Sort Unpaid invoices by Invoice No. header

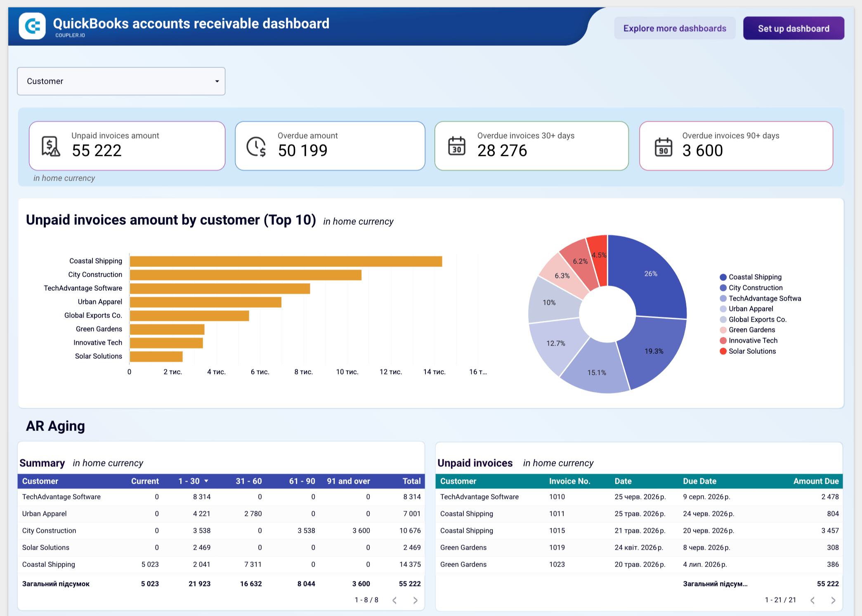(x=569, y=481)
